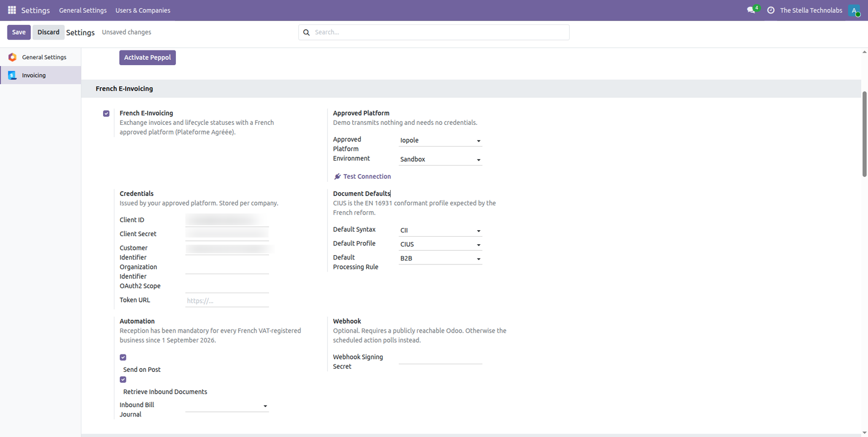Select the General Settings sidebar tab
868x437 pixels.
coord(41,57)
